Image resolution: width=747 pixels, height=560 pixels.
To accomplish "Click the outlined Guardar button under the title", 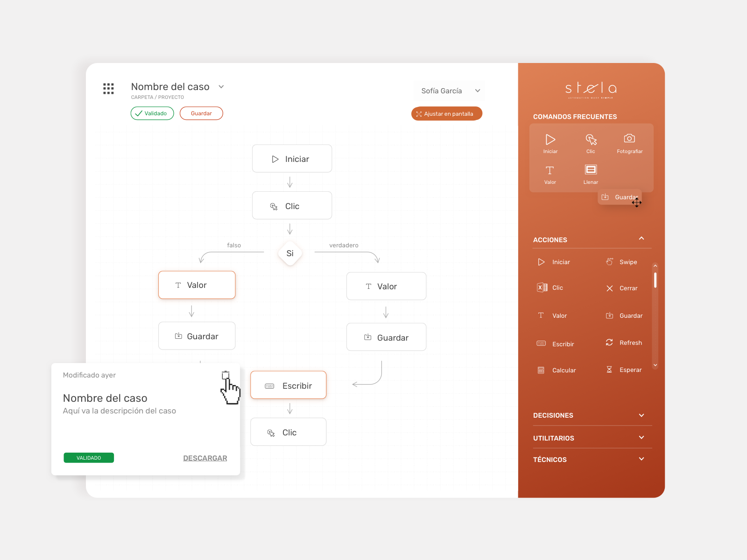I will (201, 113).
